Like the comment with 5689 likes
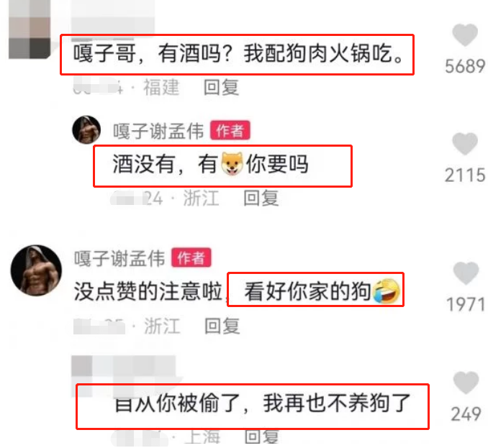This screenshot has width=488, height=448. (465, 35)
